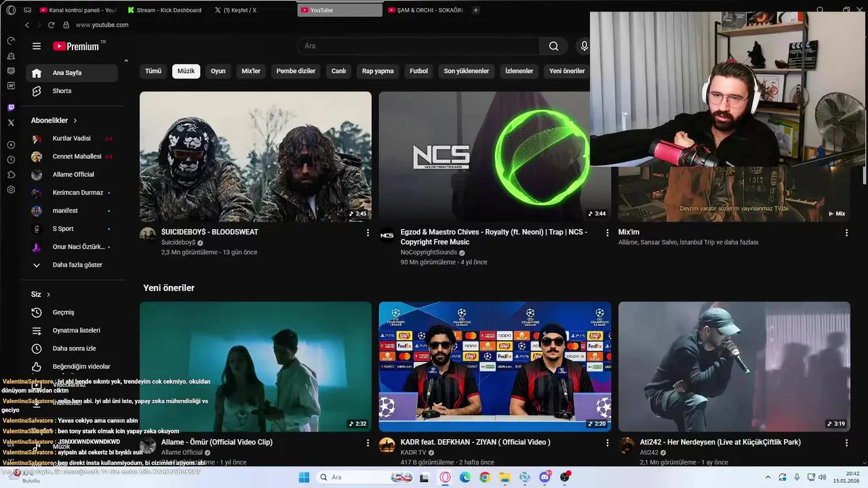The image size is (868, 488).
Task: Open Twitch in the Opera sidebar
Action: click(11, 108)
